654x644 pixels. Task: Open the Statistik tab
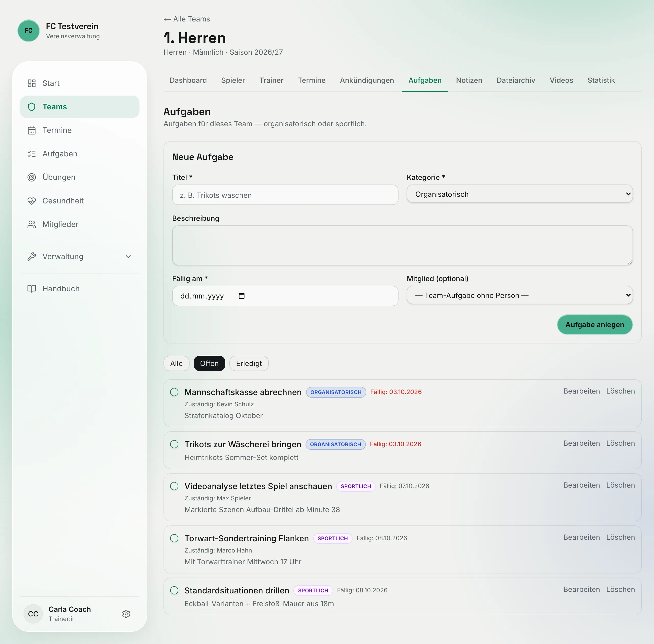[601, 80]
